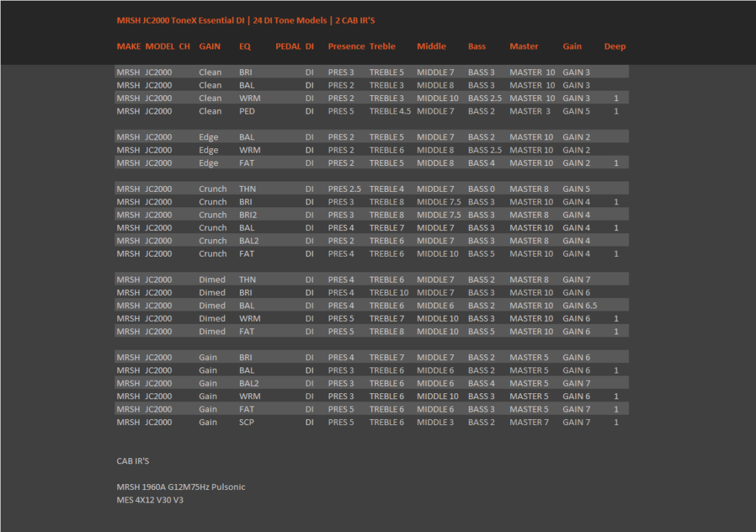Select the MAKE column header
The height and width of the screenshot is (532, 756).
click(x=128, y=46)
